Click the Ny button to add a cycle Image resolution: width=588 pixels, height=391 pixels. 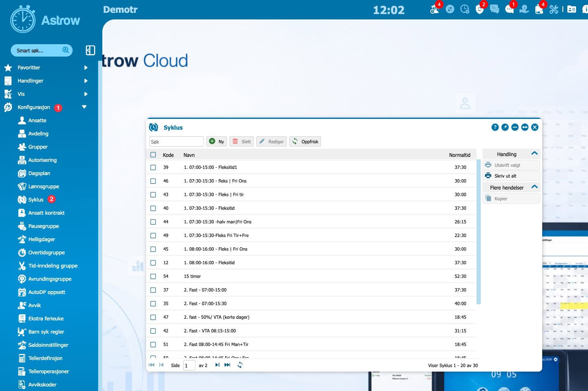pos(217,142)
